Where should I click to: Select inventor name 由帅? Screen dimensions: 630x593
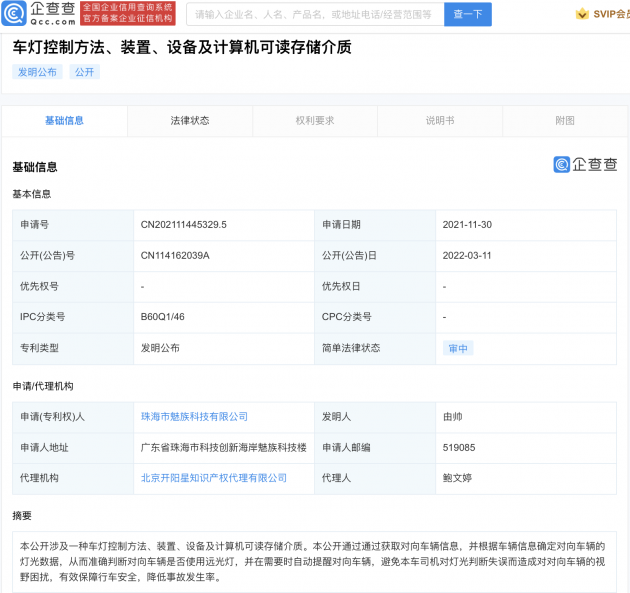[453, 417]
